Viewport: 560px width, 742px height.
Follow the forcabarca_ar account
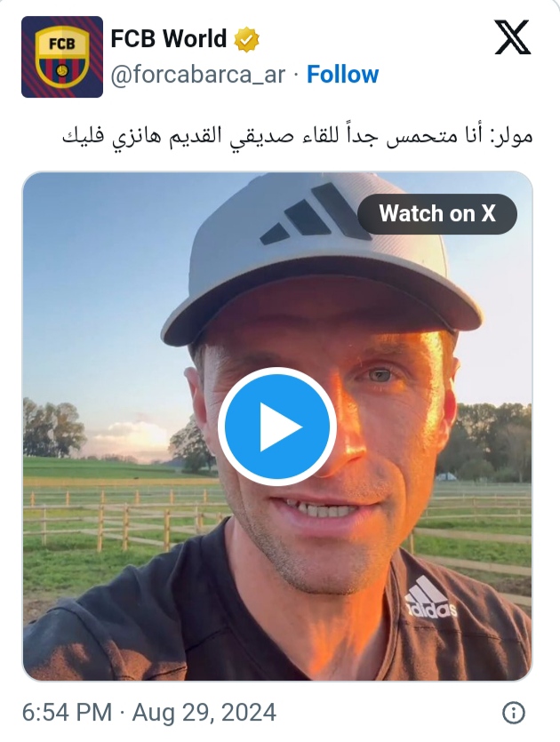(x=343, y=75)
